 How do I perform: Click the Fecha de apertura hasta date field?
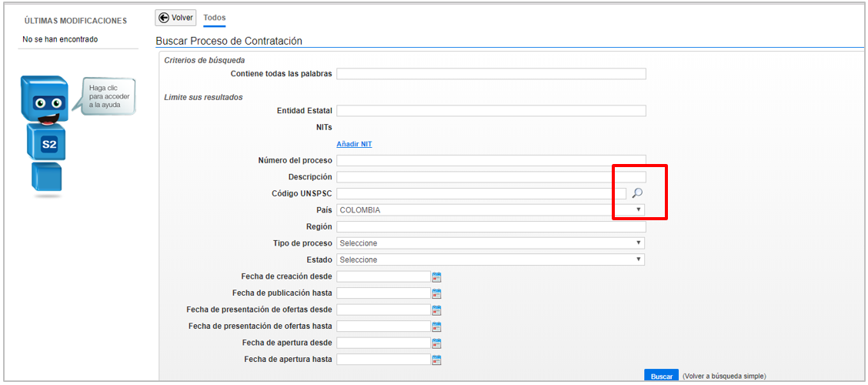384,360
